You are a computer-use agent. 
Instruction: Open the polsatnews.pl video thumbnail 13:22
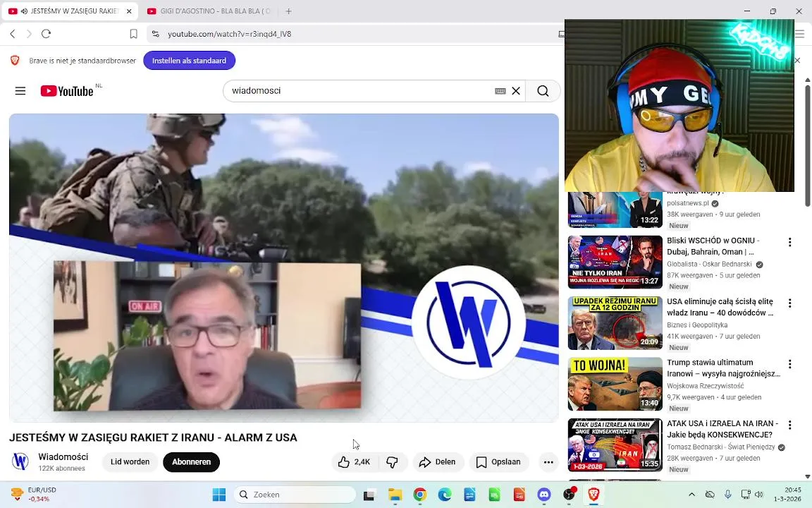point(615,210)
